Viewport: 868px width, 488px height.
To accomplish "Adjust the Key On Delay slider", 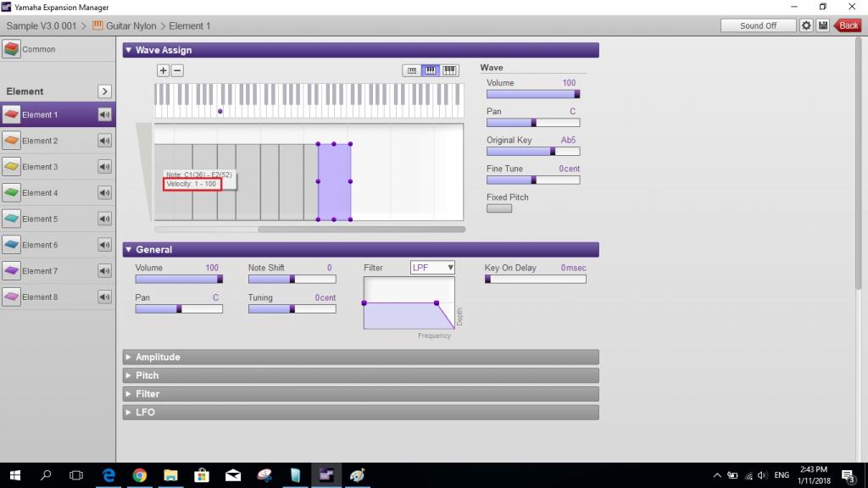I will pos(536,280).
